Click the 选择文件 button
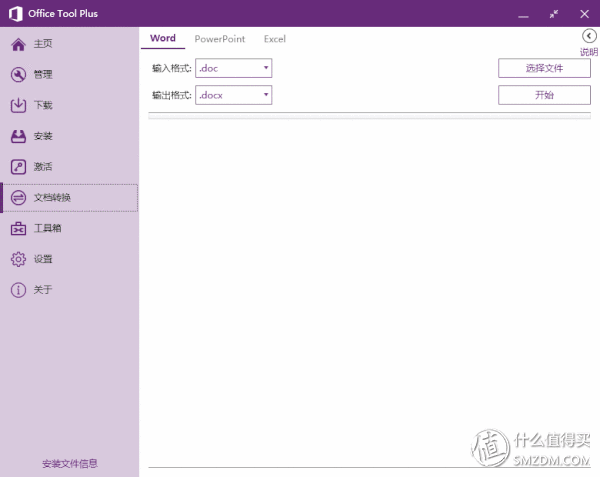Image resolution: width=600 pixels, height=477 pixels. point(544,68)
